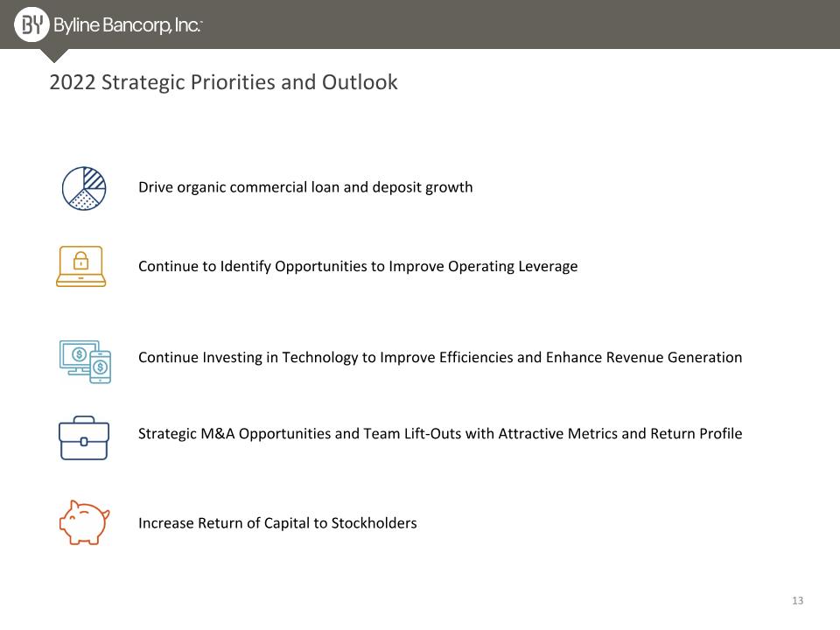The image size is (840, 630).
Task: Click the word 'Stockholders'
Action: coord(374,523)
